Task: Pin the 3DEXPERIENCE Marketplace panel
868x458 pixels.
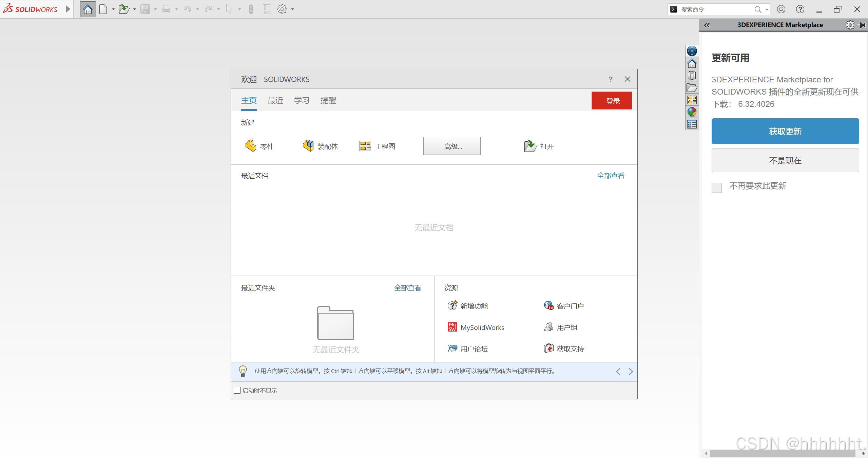Action: click(x=862, y=25)
